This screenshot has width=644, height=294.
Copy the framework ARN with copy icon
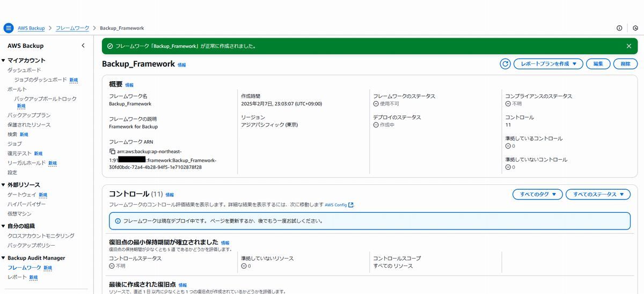(x=112, y=152)
